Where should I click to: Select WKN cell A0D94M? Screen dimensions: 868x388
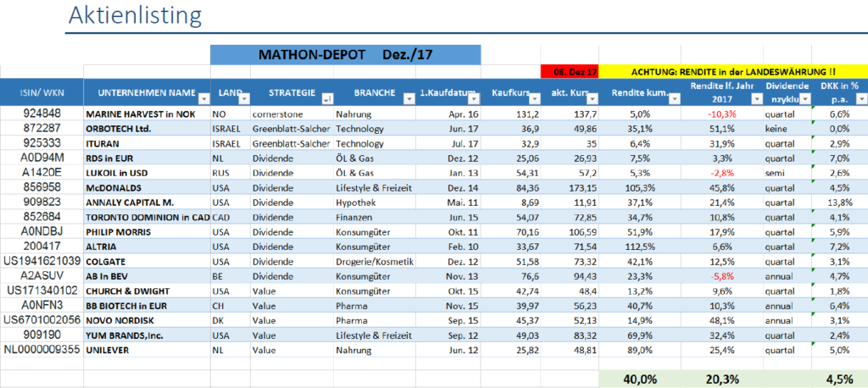coord(42,158)
